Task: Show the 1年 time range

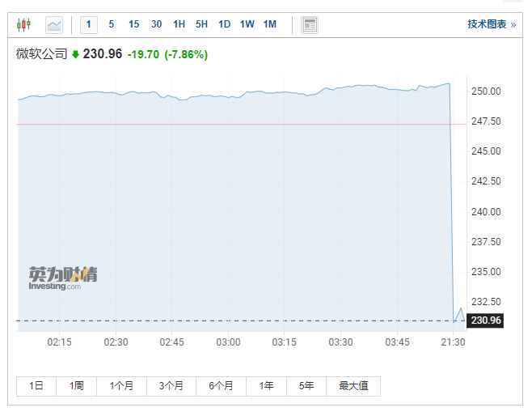Action: pyautogui.click(x=266, y=386)
